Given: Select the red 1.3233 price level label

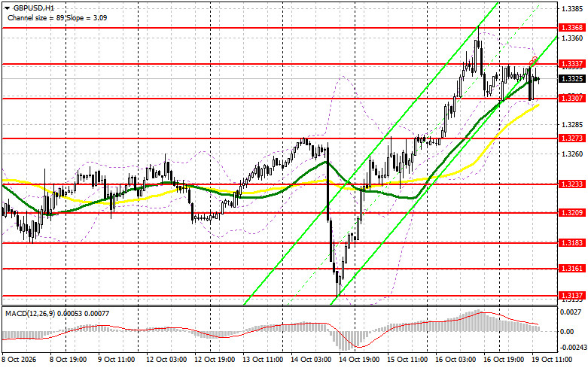Looking at the screenshot, I should click(572, 184).
